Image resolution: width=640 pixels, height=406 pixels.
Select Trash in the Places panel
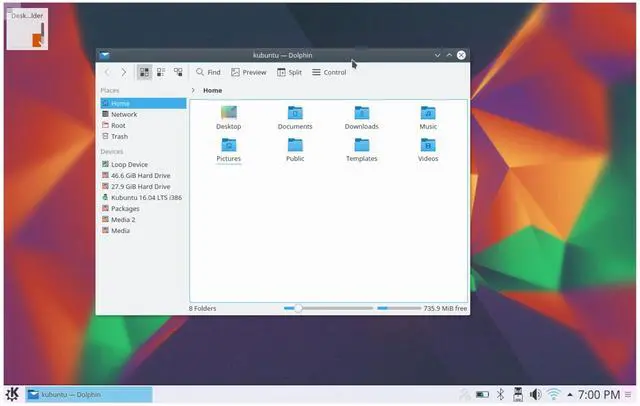[x=118, y=136]
